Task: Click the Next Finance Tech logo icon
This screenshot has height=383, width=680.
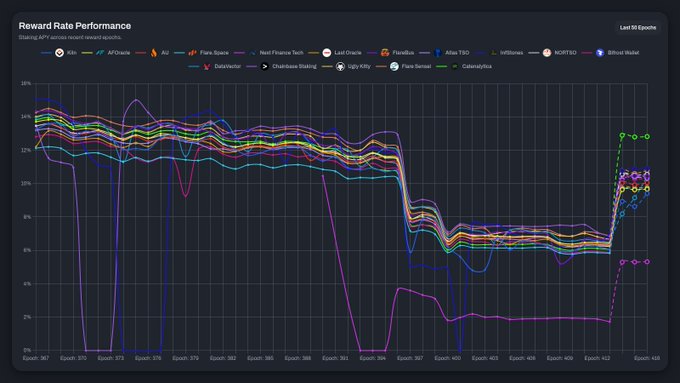Action: pyautogui.click(x=252, y=52)
